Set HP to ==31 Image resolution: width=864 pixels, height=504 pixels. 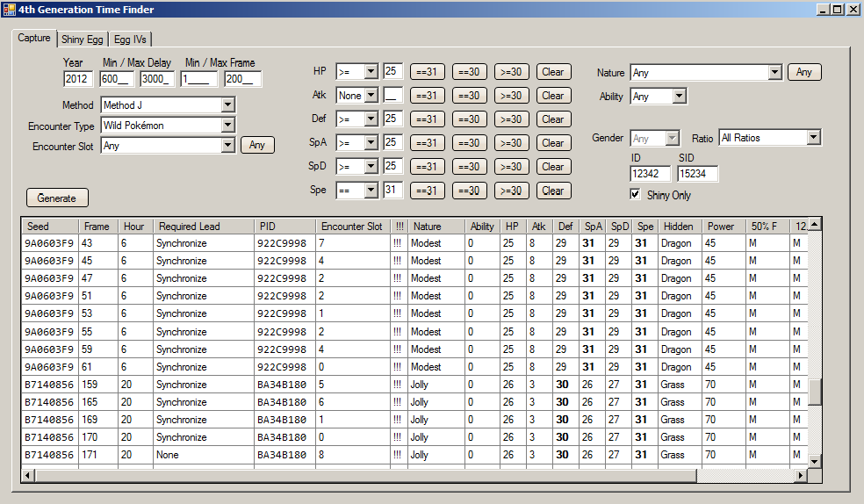tap(427, 72)
